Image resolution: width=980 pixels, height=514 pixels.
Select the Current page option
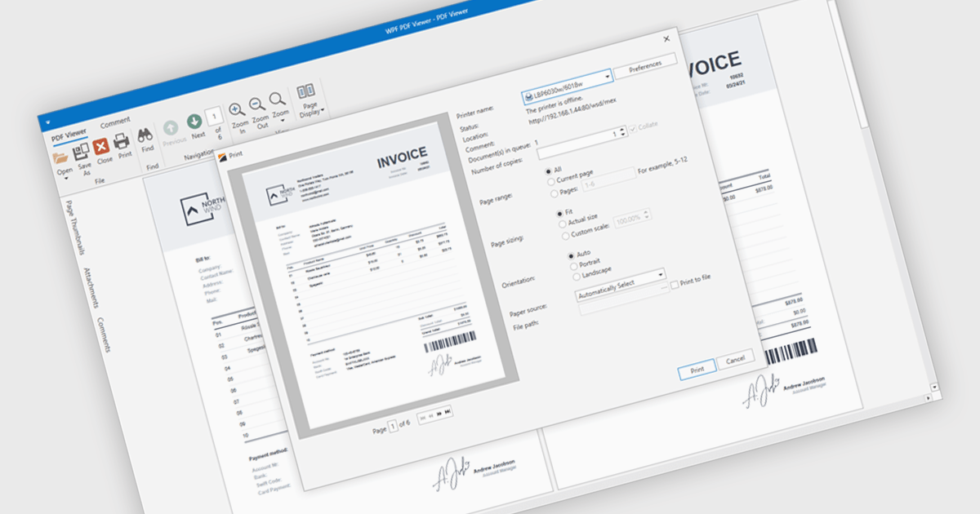(x=550, y=183)
